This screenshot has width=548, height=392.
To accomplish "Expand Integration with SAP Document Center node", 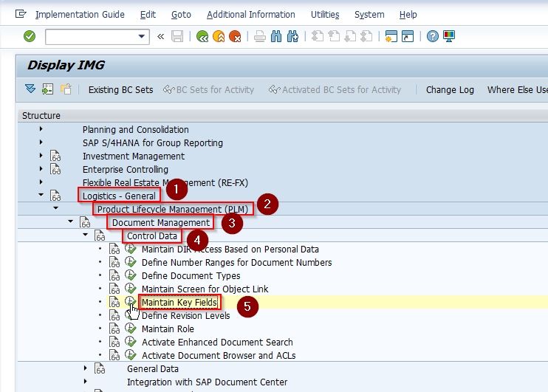I will click(85, 381).
